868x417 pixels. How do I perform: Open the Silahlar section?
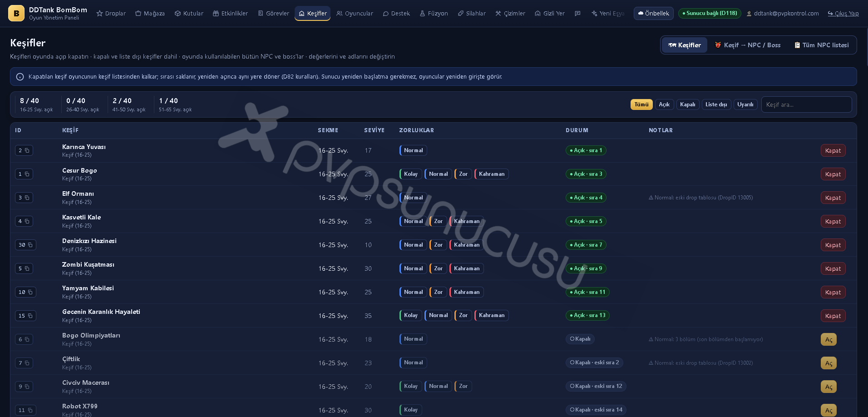[472, 14]
